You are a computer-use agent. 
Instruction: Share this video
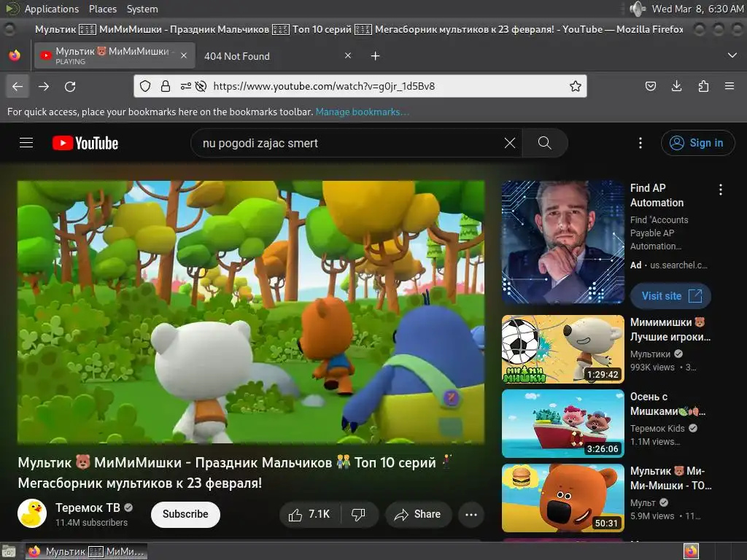(x=418, y=514)
